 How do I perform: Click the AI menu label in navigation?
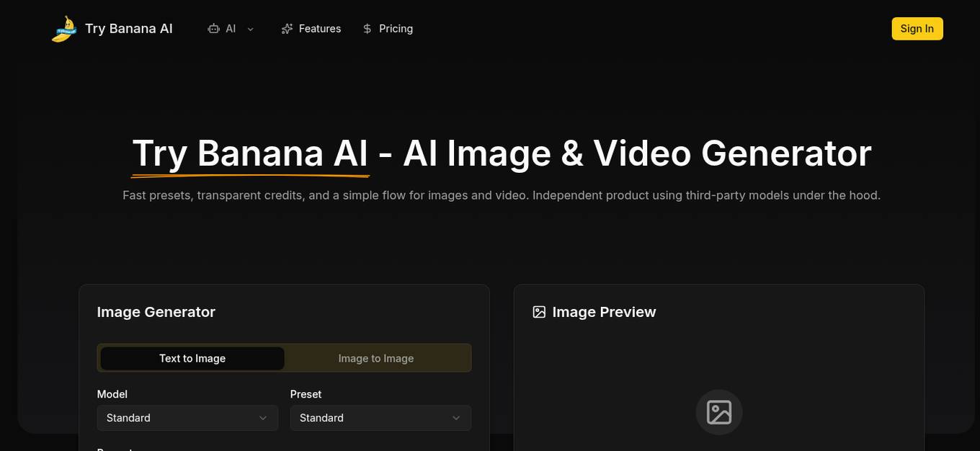click(x=230, y=28)
